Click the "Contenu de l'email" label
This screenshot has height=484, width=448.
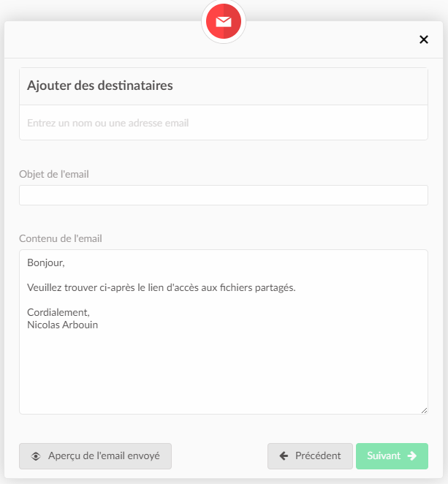coord(60,238)
